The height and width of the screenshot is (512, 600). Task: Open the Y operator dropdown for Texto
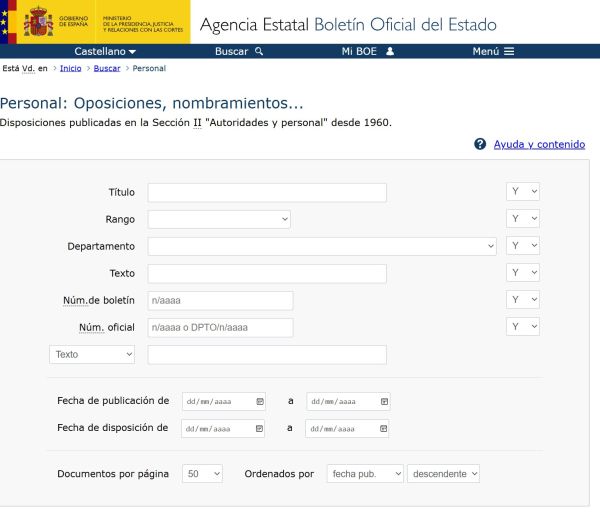(523, 272)
